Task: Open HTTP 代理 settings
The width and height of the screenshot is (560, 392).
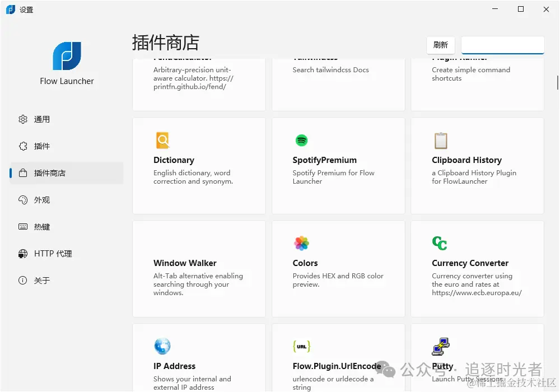Action: [67, 254]
